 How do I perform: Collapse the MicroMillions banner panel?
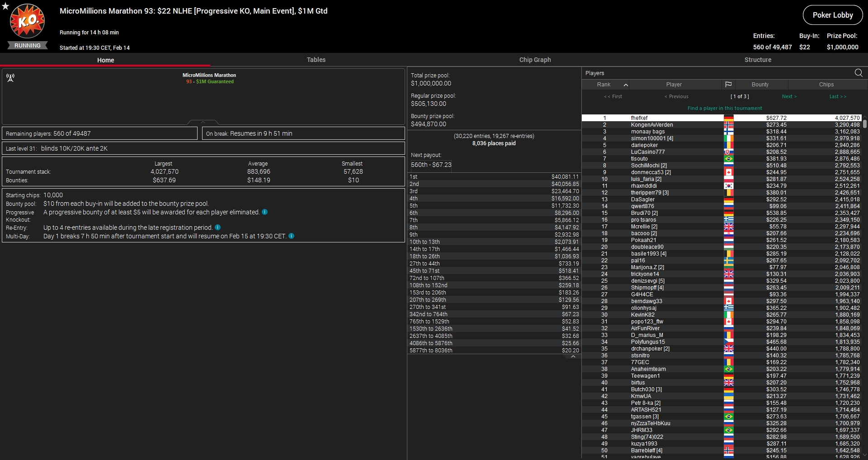pos(203,122)
